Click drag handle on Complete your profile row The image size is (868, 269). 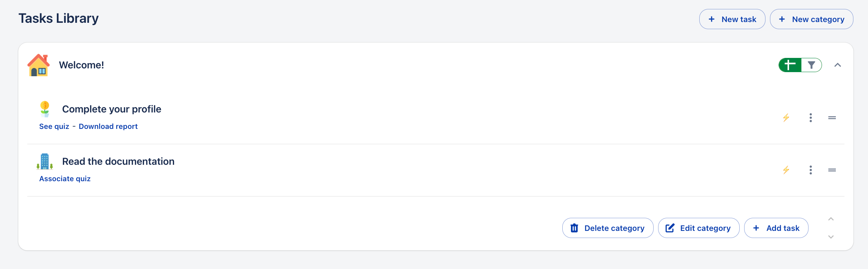(832, 118)
